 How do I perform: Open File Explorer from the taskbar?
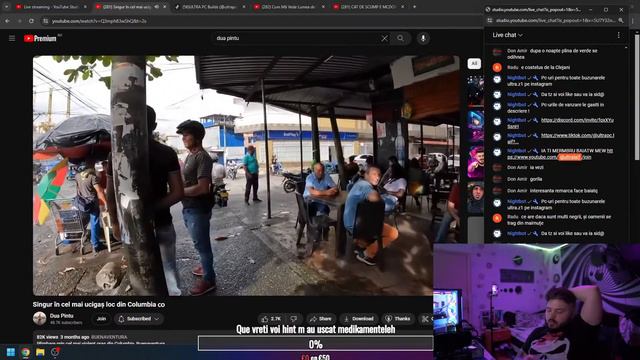pyautogui.click(x=40, y=352)
